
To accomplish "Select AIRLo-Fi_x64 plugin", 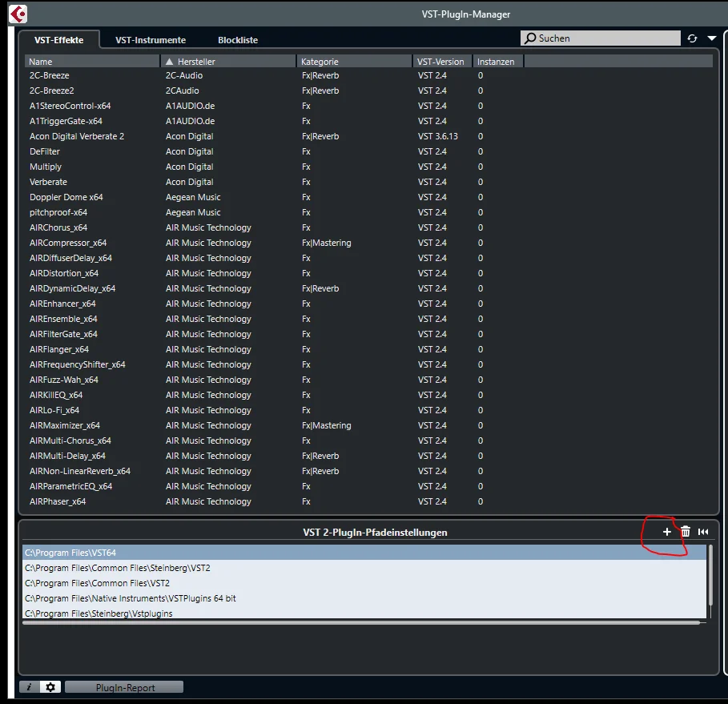I will [369, 411].
